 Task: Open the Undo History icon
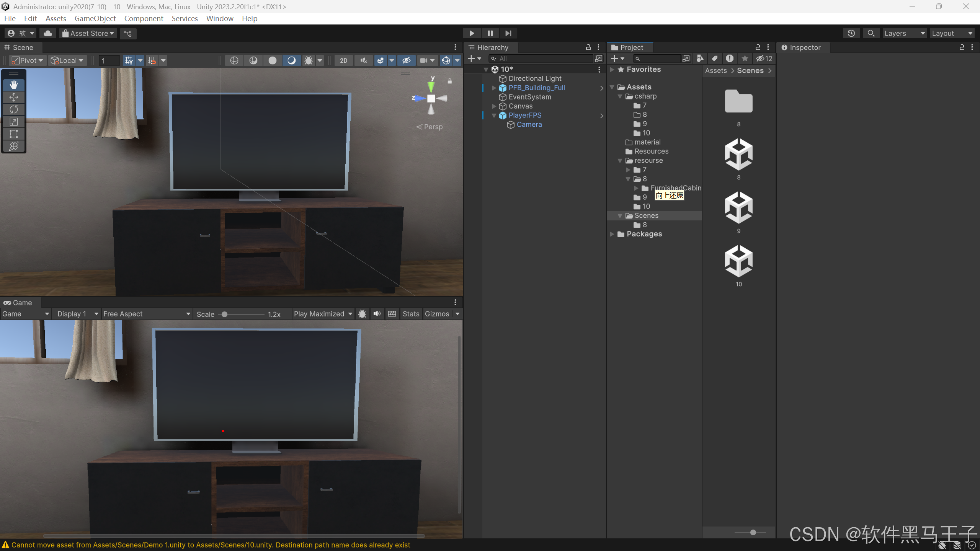point(851,33)
